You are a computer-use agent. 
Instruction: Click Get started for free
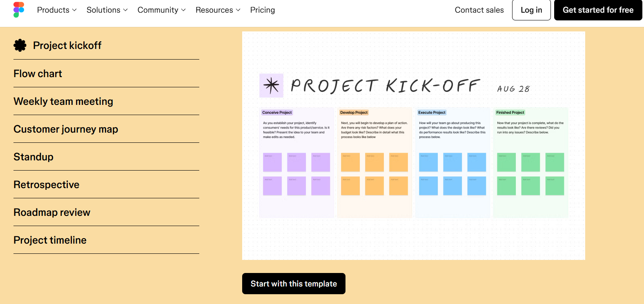[x=598, y=10]
